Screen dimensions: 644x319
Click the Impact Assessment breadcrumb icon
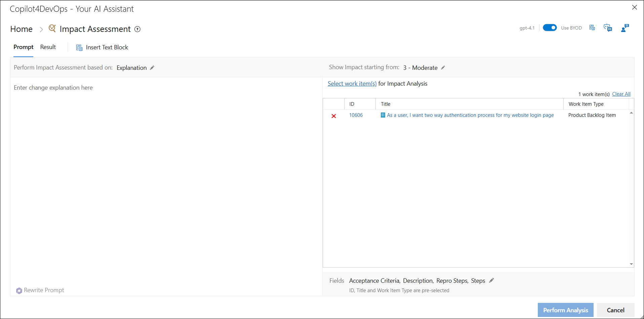(x=52, y=29)
